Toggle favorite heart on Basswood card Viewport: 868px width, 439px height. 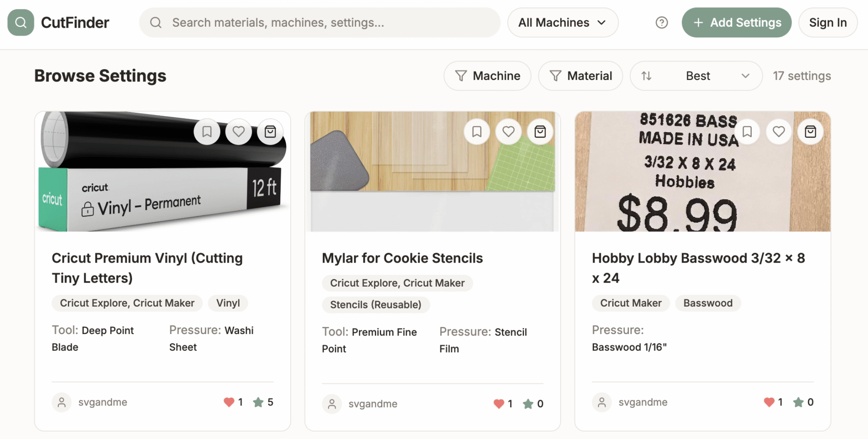click(x=779, y=132)
